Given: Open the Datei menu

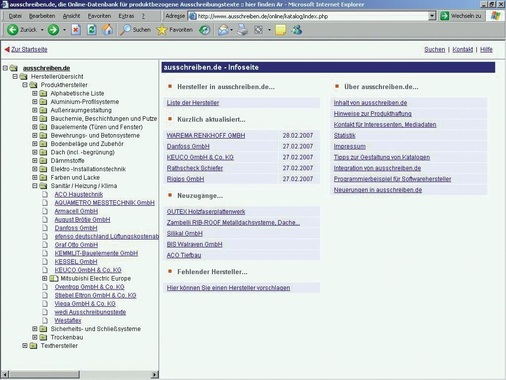Looking at the screenshot, I should coord(15,16).
